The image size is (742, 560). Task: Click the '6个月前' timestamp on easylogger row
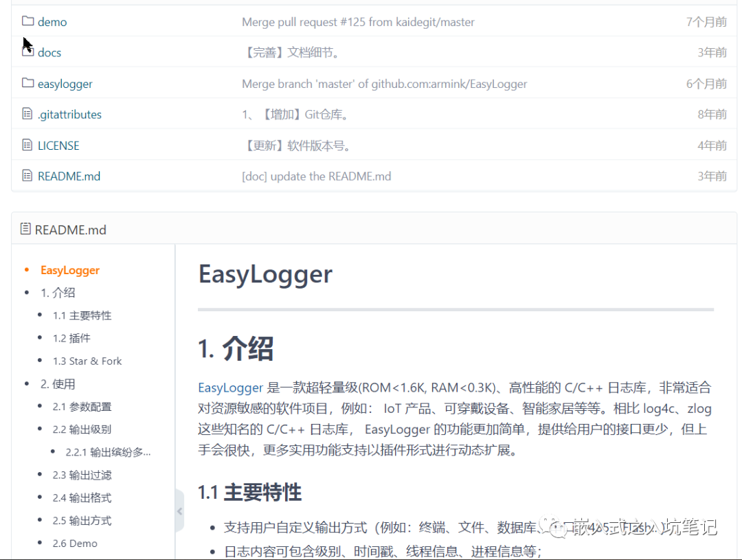(x=706, y=84)
